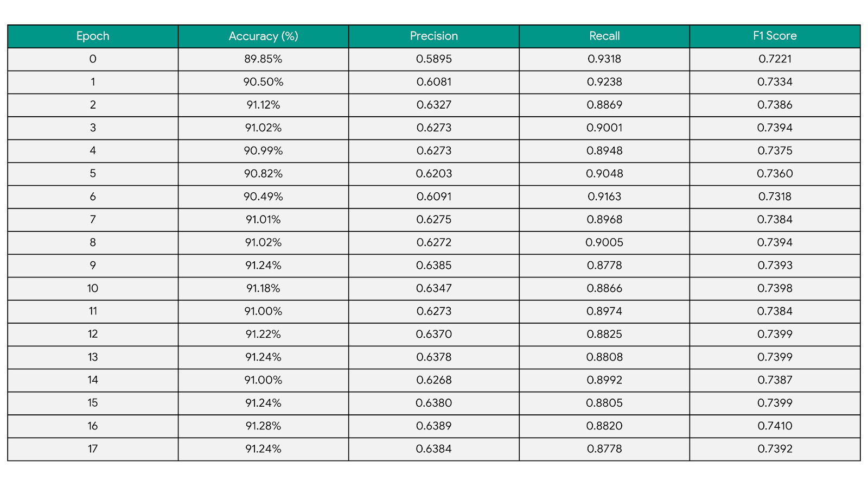Click the accuracy cell showing 90.49%
The height and width of the screenshot is (486, 868).
click(x=263, y=197)
